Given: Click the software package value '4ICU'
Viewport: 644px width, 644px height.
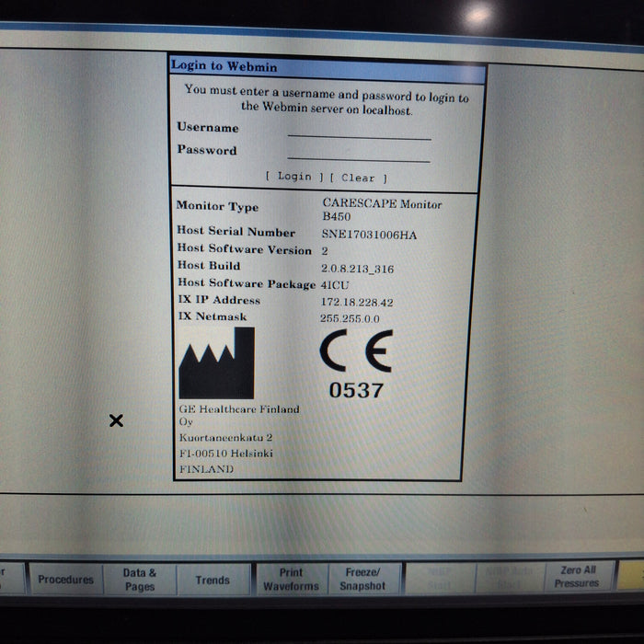Looking at the screenshot, I should pos(335,285).
